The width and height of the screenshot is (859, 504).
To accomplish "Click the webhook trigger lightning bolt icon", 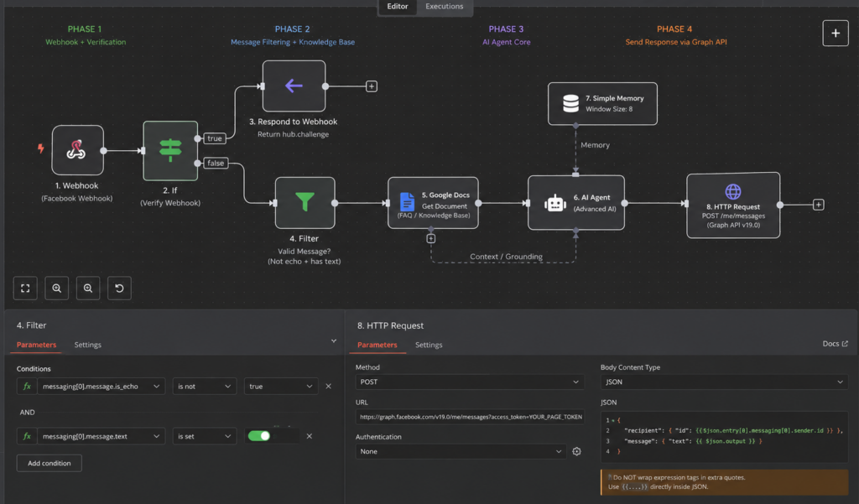I will click(x=40, y=148).
